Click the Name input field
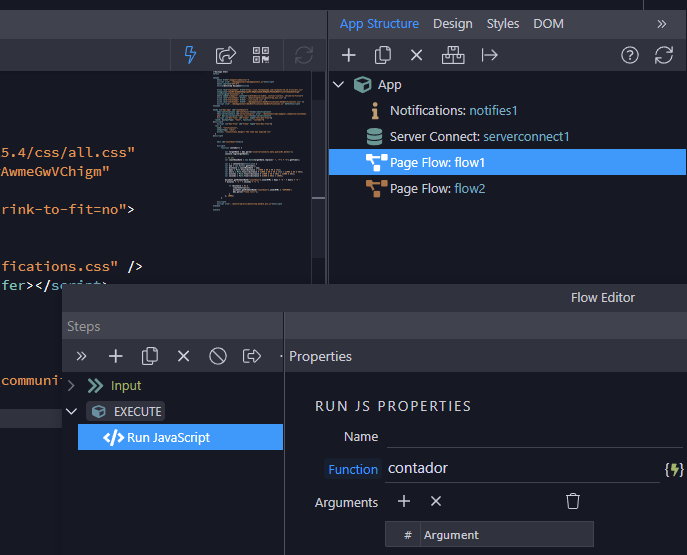This screenshot has height=555, width=687. (535, 437)
